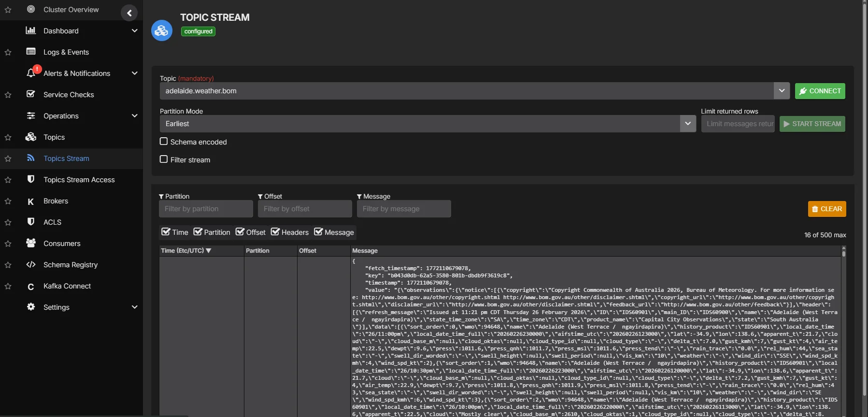Click the message table vertical scrollbar
Image resolution: width=868 pixels, height=417 pixels.
click(843, 329)
